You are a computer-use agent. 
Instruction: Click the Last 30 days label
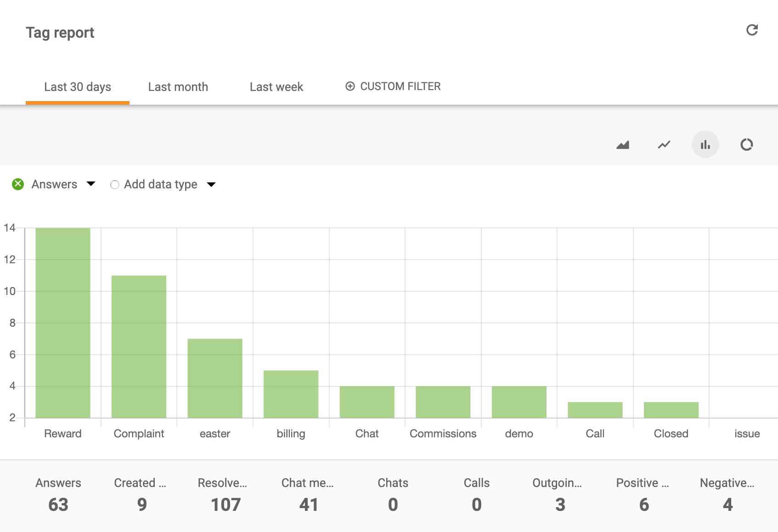pos(77,86)
